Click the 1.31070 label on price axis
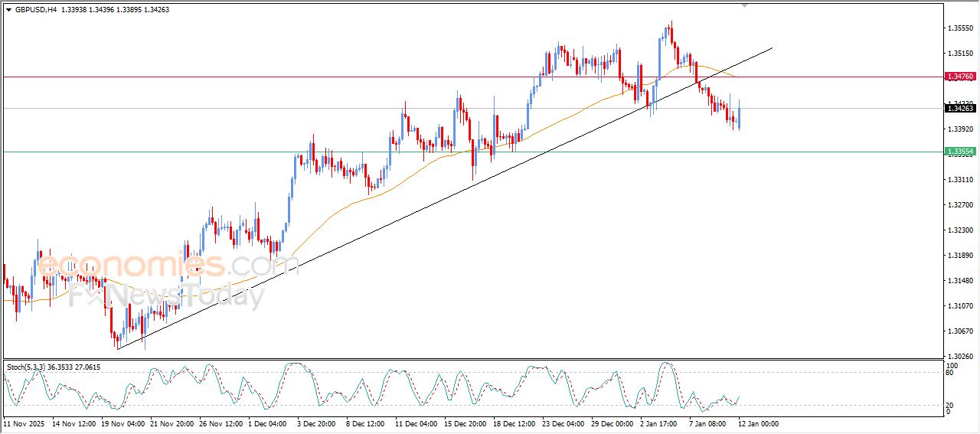This screenshot has width=980, height=434. (x=960, y=305)
